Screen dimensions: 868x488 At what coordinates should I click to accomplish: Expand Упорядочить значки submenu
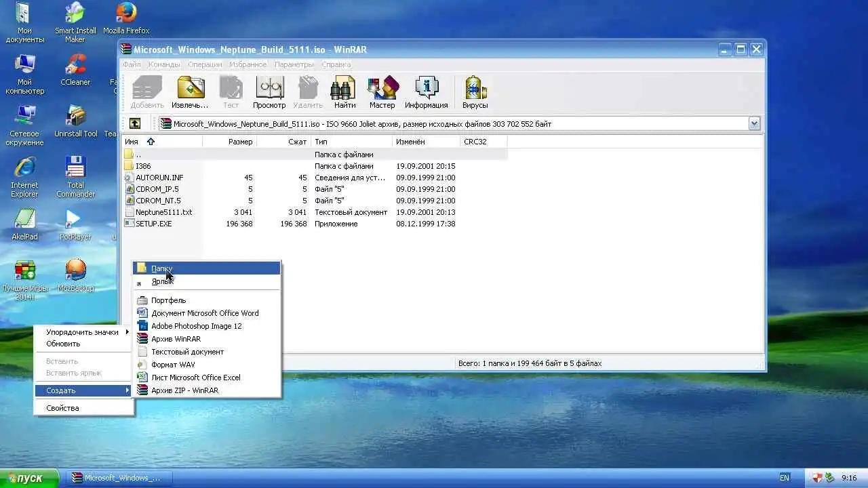point(84,332)
